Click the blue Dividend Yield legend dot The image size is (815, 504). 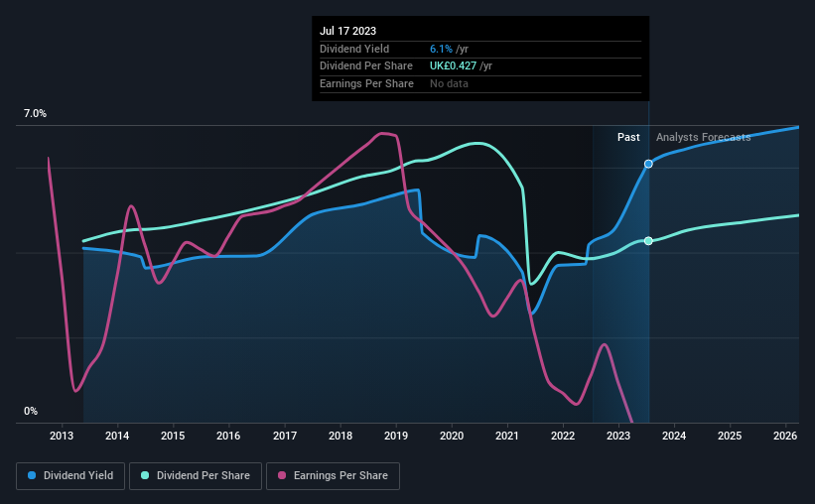tap(32, 475)
